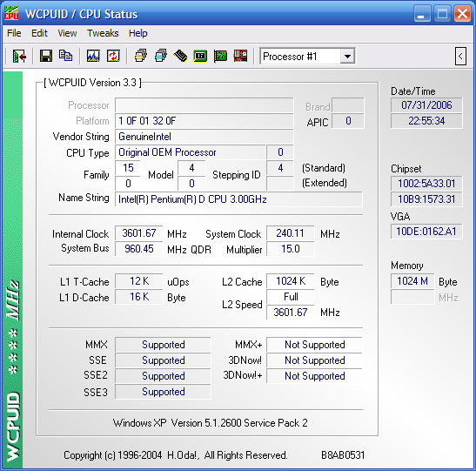Click the MMX Supported field
Image resolution: width=476 pixels, height=471 pixels.
(163, 345)
